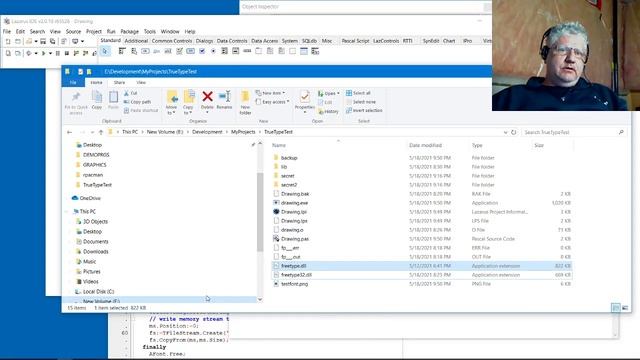The image size is (640, 360).
Task: Click History in the Open group
Action: [328, 111]
